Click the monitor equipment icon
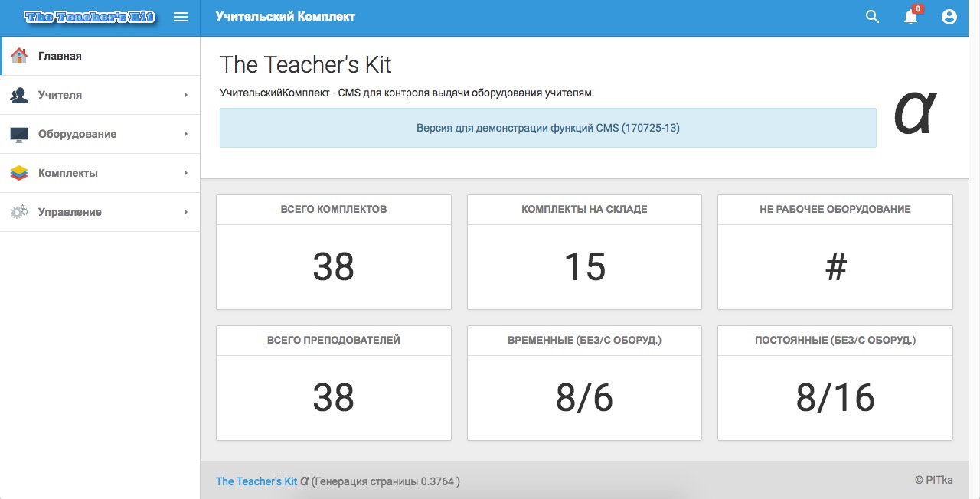This screenshot has height=499, width=980. (x=19, y=134)
